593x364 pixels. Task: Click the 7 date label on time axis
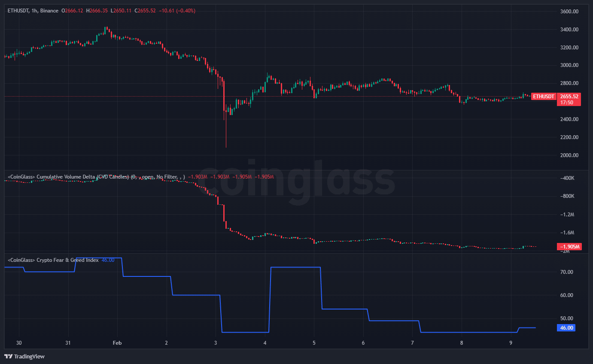click(x=412, y=343)
